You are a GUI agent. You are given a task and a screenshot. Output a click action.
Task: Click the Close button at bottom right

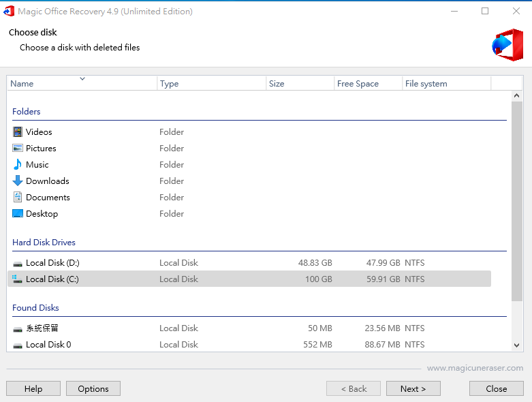pos(497,388)
